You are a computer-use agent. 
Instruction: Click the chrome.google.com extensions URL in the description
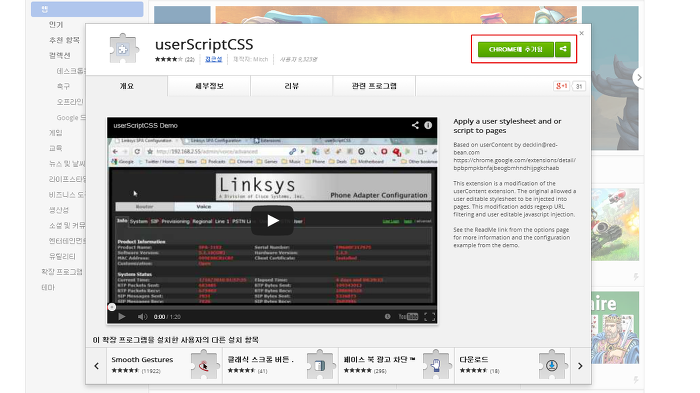(514, 164)
